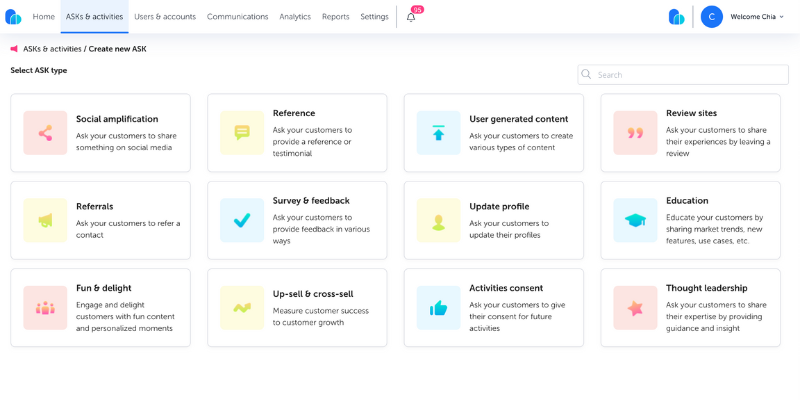Choose the Up-sell & cross-sell card
800x400 pixels.
tap(297, 308)
